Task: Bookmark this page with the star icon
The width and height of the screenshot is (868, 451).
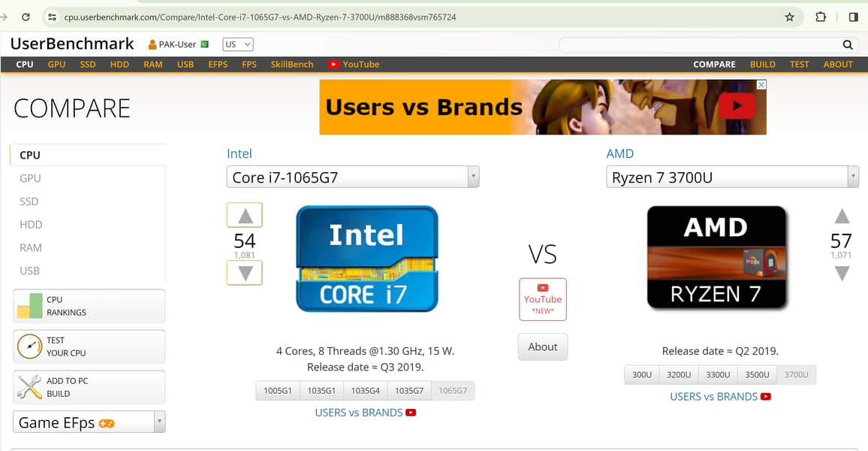Action: [x=789, y=17]
